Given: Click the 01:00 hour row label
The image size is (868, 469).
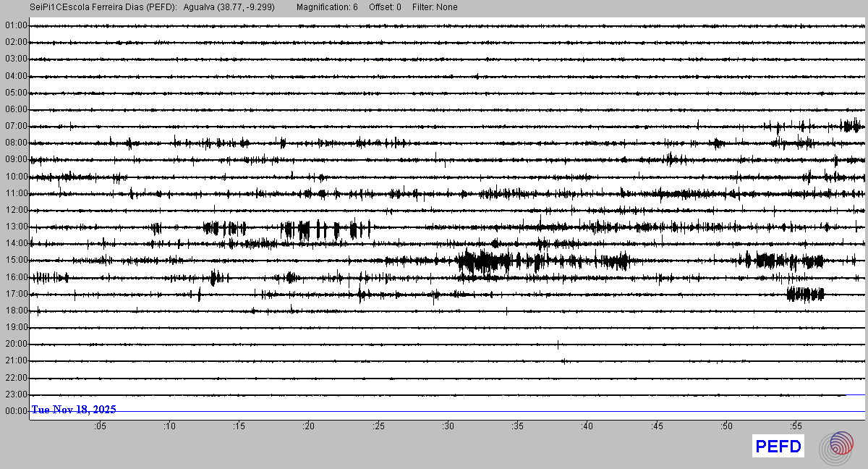Looking at the screenshot, I should [16, 25].
